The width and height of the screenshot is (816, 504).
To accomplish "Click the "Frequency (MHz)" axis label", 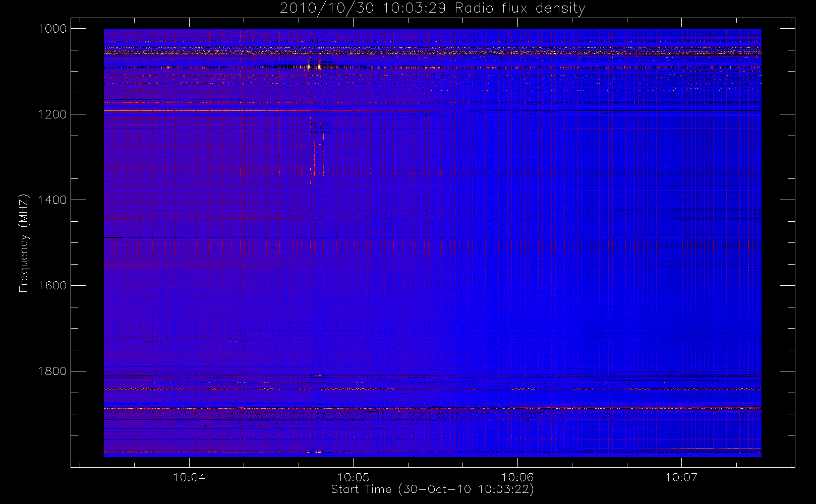I will [24, 243].
